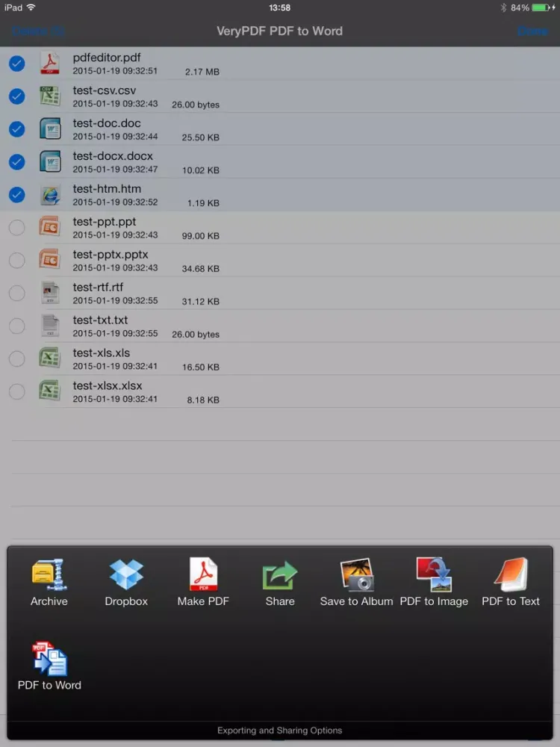Select the test-ppt.ppt checkbox circle
The image size is (560, 747).
pyautogui.click(x=16, y=228)
